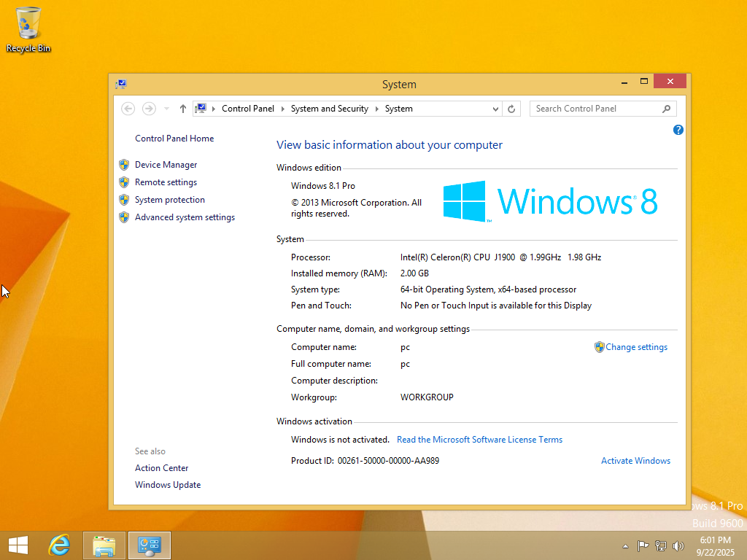
Task: Click the Action Center flag tray icon
Action: [x=643, y=545]
